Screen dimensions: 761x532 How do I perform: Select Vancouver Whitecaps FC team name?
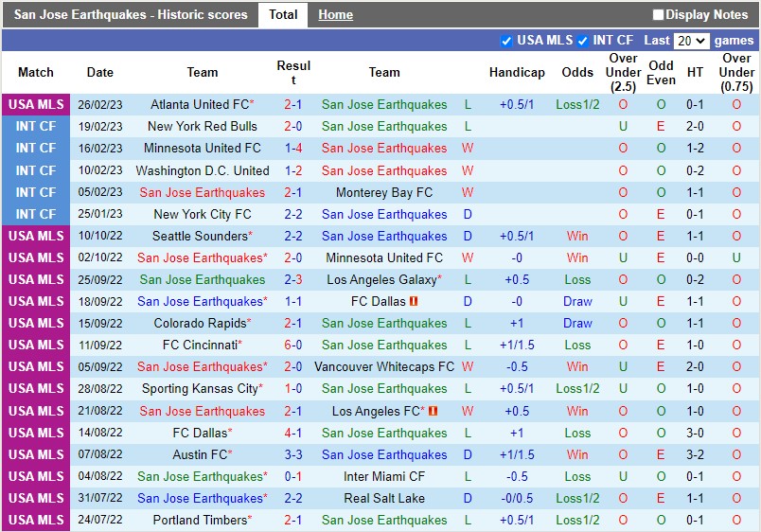[384, 367]
